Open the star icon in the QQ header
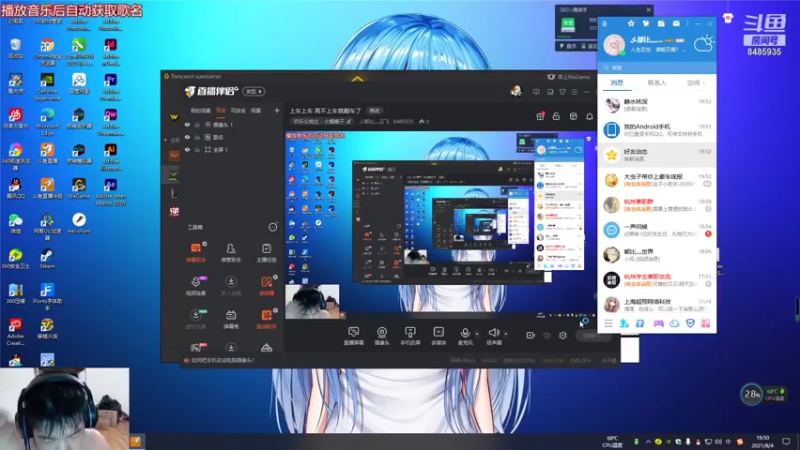 click(x=631, y=23)
